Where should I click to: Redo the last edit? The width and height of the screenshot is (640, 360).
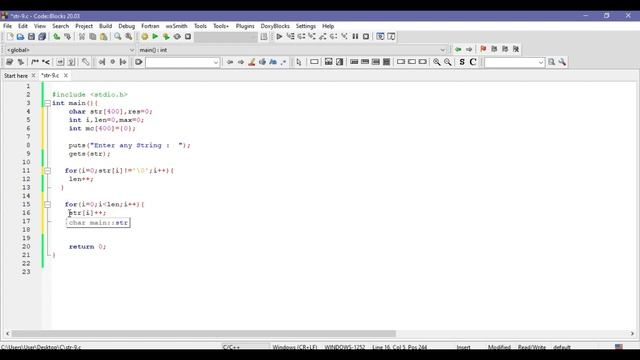coord(68,37)
